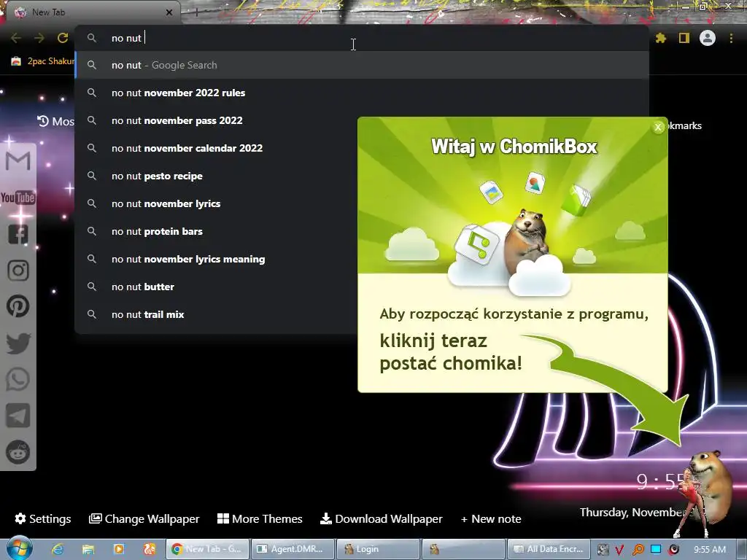Reload the page with the refresh icon
The height and width of the screenshot is (560, 747).
(63, 38)
